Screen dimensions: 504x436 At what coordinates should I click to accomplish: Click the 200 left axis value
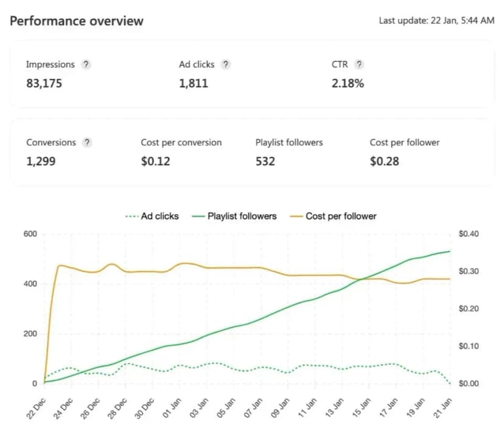click(x=30, y=334)
